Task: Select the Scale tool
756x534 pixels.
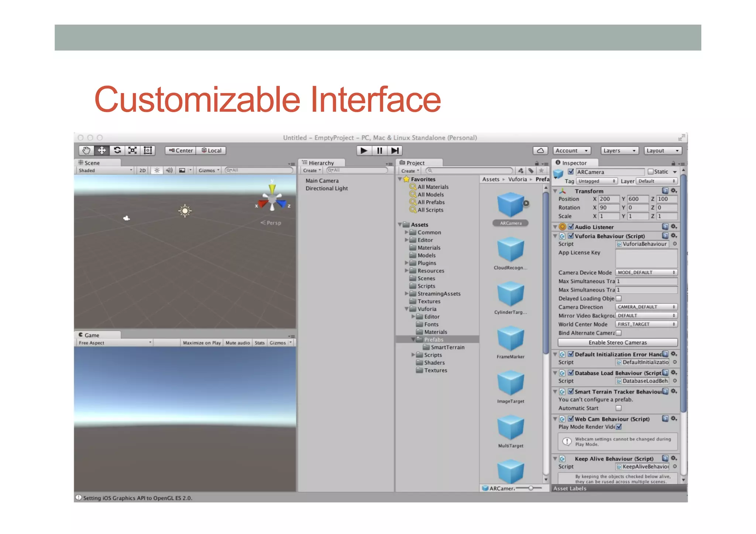Action: click(x=133, y=151)
